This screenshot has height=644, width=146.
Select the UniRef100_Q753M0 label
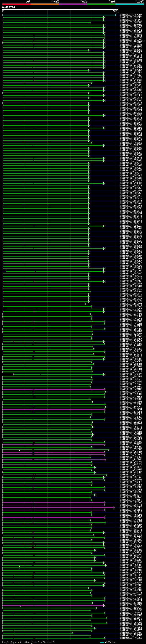[x=131, y=321]
